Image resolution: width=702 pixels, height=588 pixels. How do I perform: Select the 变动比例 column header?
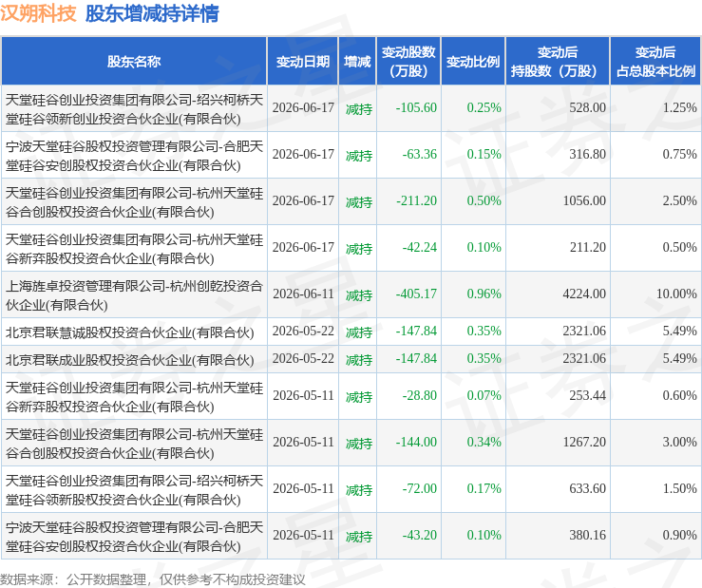473,62
